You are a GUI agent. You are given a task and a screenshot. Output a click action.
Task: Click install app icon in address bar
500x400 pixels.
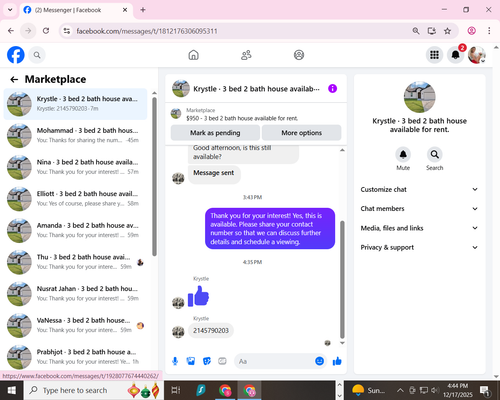click(432, 31)
